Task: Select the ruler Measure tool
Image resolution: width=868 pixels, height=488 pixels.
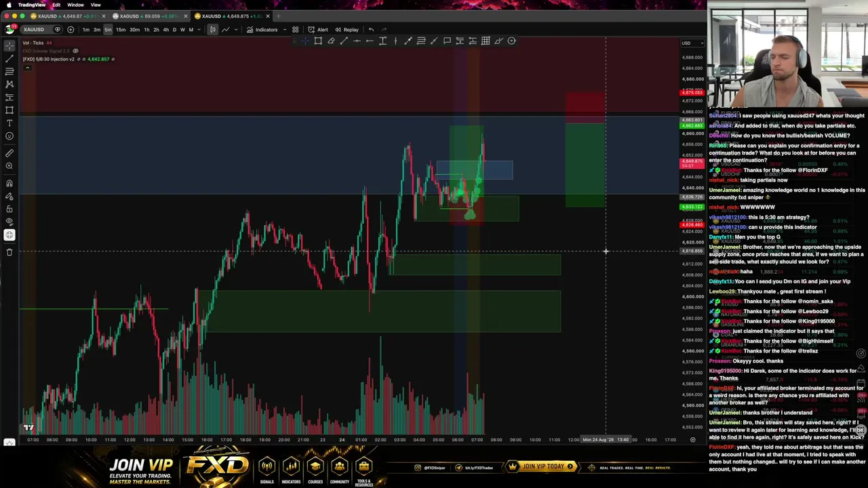Action: 9,153
